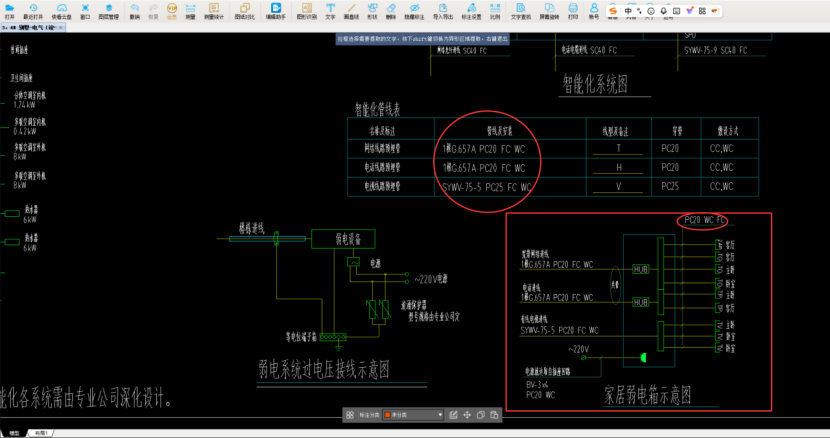The height and width of the screenshot is (438, 830).
Task: Switch to the 模型 layout tab
Action: 13,433
